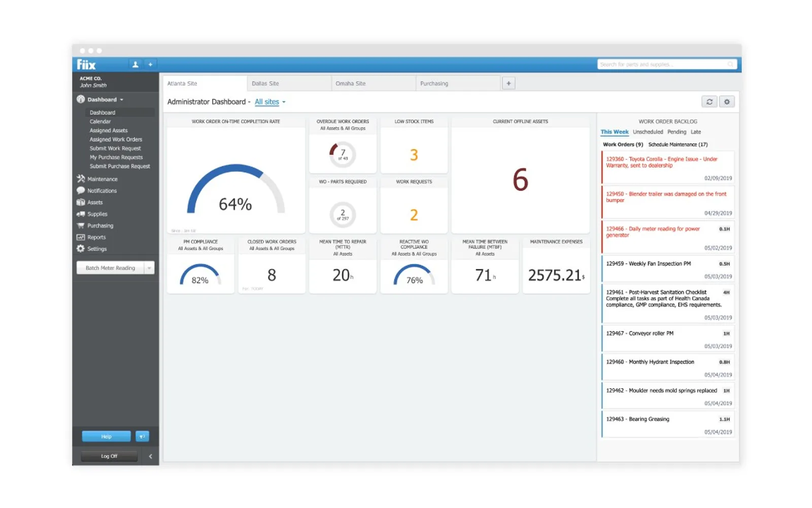812x508 pixels.
Task: Open work order 129467 Conveyor roller PM
Action: tap(668, 339)
